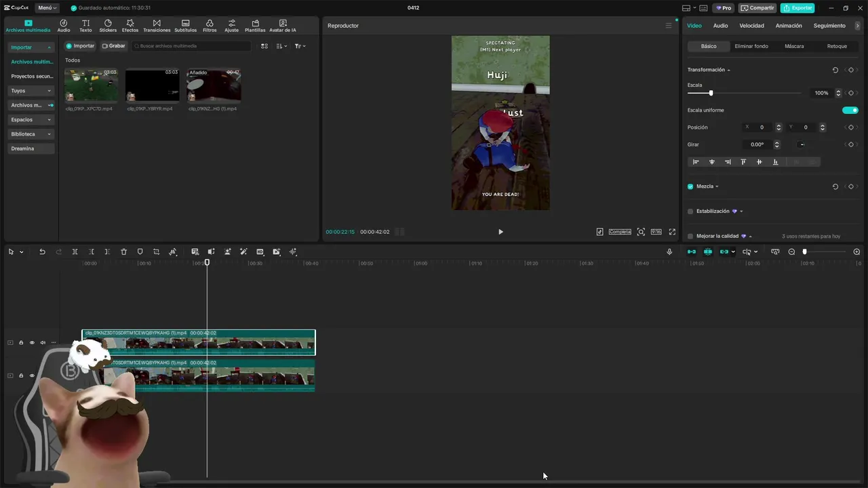Click the fullscreen icon in the player
868x488 pixels.
[672, 232]
